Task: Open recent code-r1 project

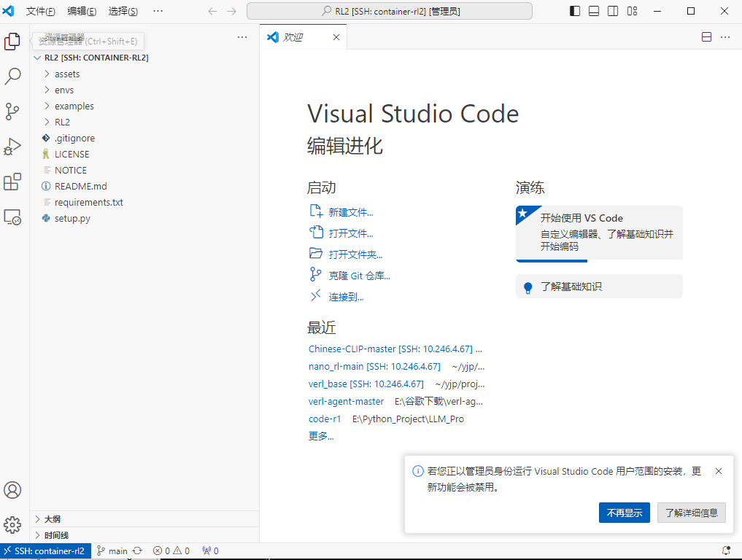Action: 325,419
